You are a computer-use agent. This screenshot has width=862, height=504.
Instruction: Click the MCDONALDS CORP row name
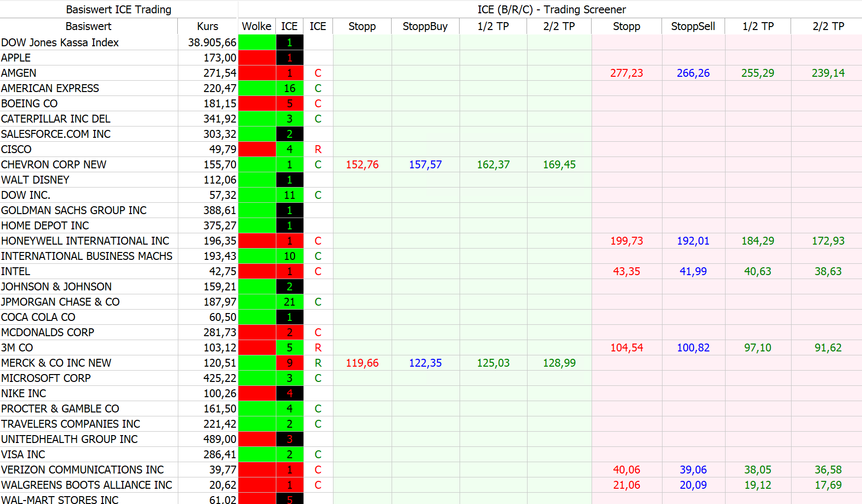point(47,332)
